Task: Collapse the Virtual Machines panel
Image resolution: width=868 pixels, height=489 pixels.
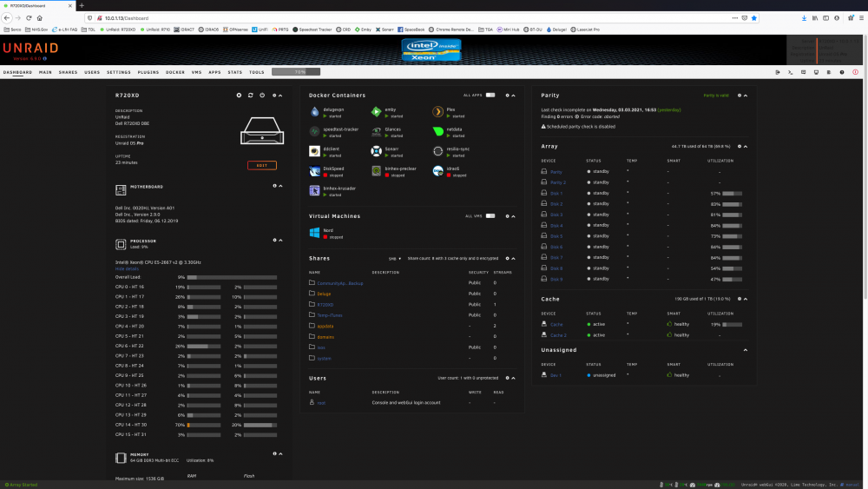Action: [513, 216]
